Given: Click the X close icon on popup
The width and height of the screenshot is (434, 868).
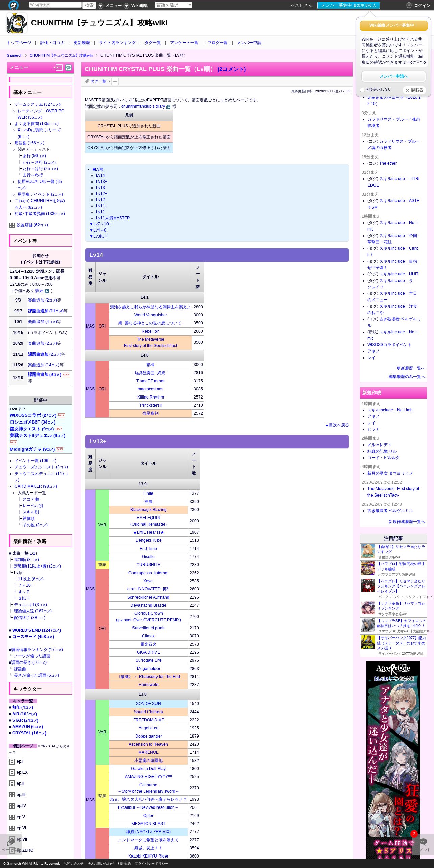Looking at the screenshot, I should tap(407, 90).
